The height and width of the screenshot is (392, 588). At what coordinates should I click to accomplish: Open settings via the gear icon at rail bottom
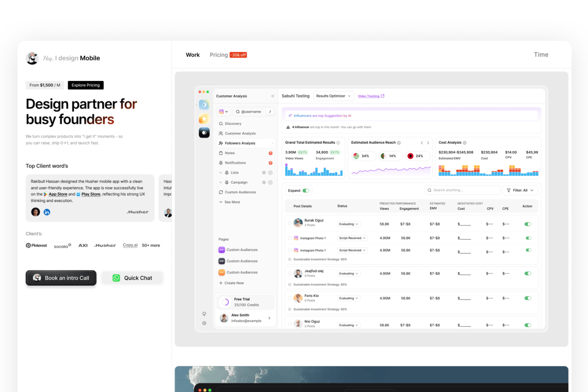[204, 323]
